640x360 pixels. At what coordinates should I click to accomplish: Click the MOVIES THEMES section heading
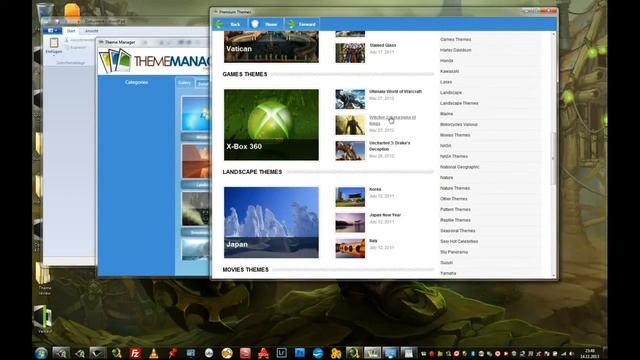(245, 270)
